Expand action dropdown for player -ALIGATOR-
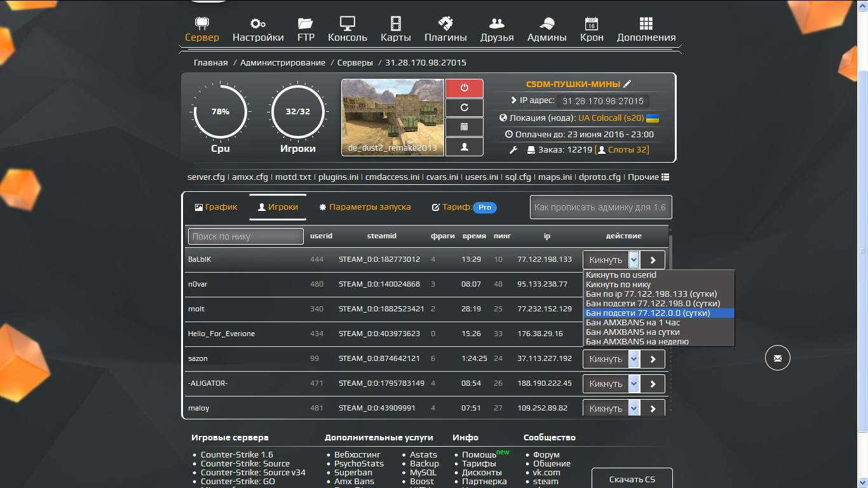 tap(634, 384)
